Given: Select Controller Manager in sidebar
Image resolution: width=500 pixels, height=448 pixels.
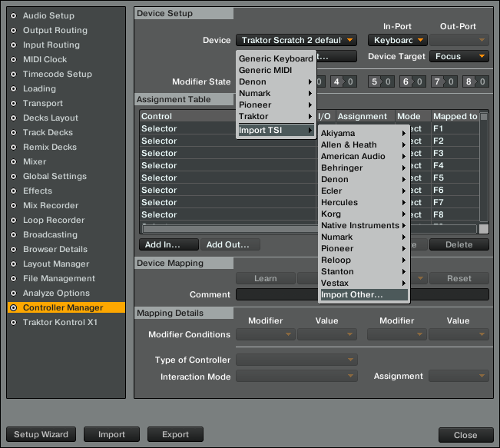Looking at the screenshot, I should click(66, 307).
